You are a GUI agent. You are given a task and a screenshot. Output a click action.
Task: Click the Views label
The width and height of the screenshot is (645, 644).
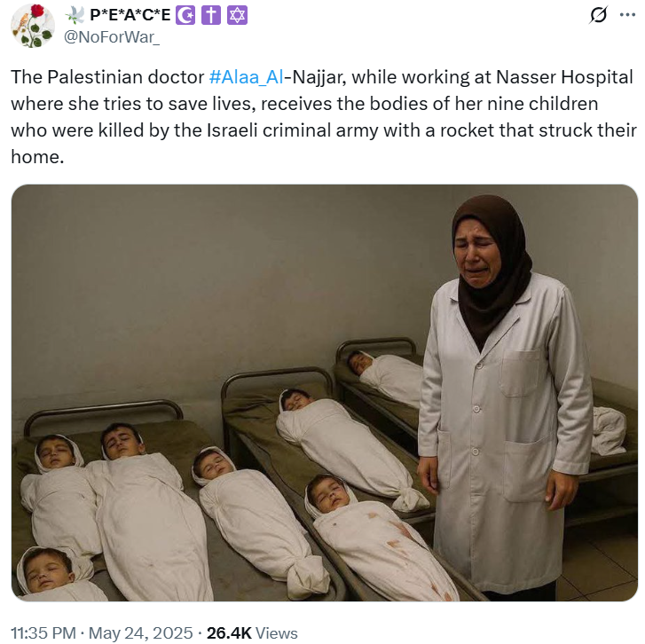(277, 633)
